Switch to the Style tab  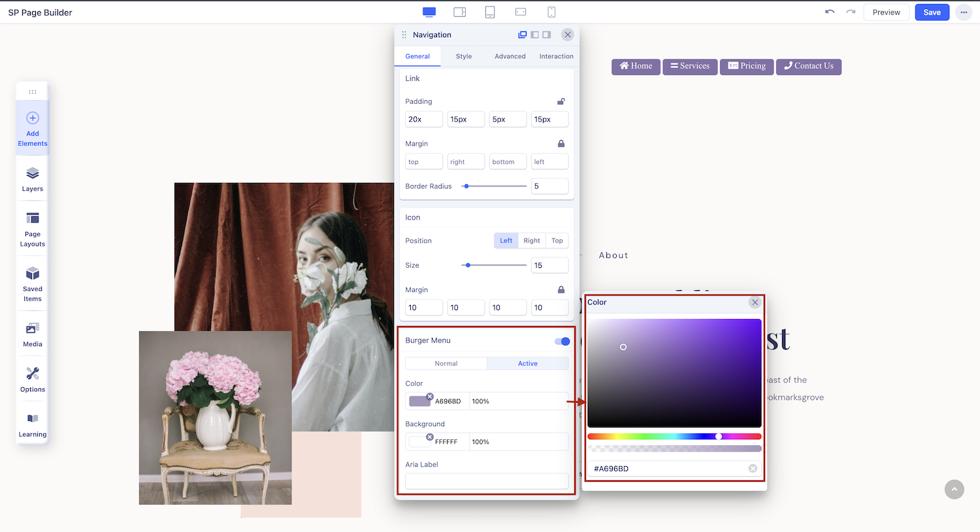(464, 56)
